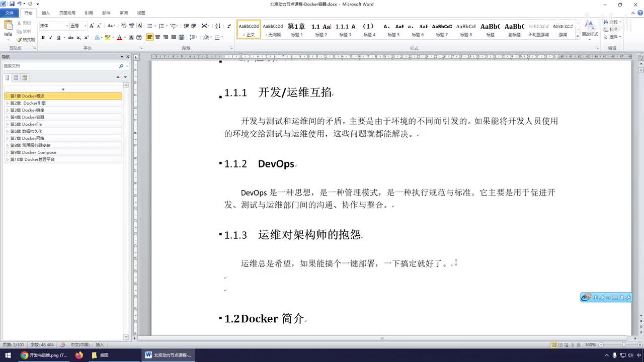The image size is (644, 362).
Task: Justify the paragraph text
Action: (x=174, y=37)
